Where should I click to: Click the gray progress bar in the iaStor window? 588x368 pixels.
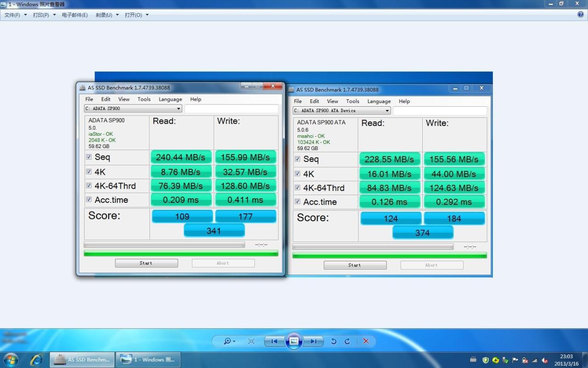click(x=164, y=245)
